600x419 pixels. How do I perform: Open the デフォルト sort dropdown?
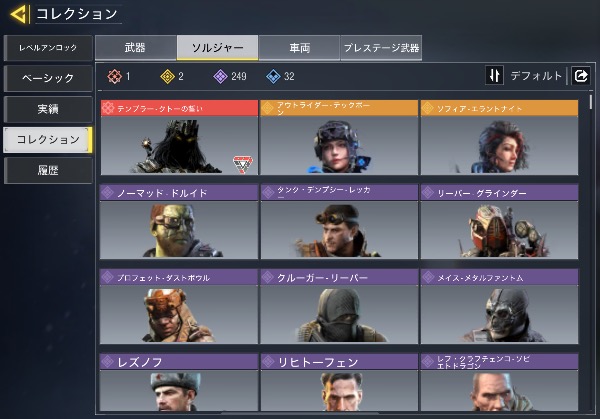click(x=536, y=76)
